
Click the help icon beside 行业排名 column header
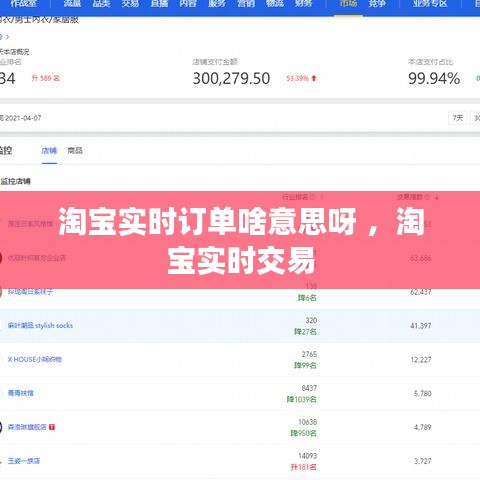pyautogui.click(x=313, y=197)
